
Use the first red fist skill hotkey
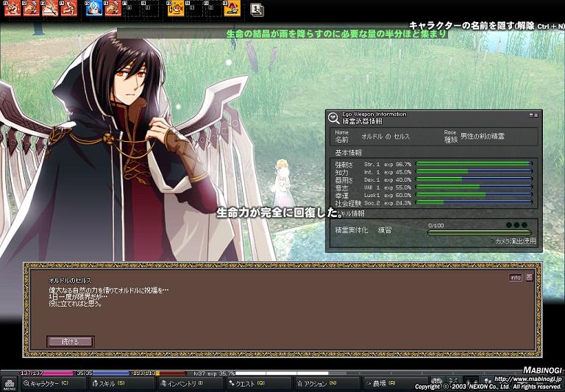(x=13, y=8)
